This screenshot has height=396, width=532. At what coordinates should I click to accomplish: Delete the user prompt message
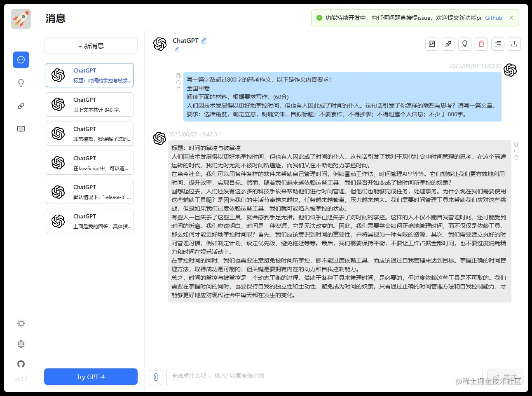tap(178, 89)
